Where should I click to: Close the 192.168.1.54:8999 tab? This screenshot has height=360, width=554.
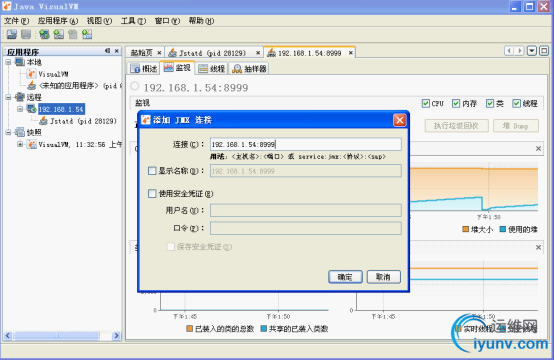[350, 53]
